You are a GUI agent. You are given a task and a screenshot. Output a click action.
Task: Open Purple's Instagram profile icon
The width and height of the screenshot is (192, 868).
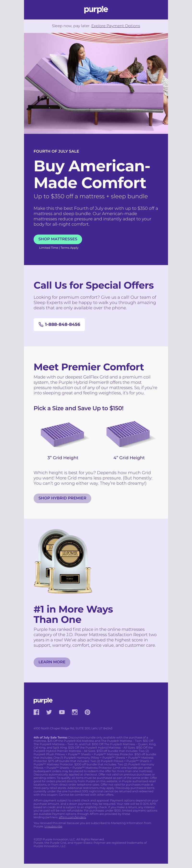75,712
